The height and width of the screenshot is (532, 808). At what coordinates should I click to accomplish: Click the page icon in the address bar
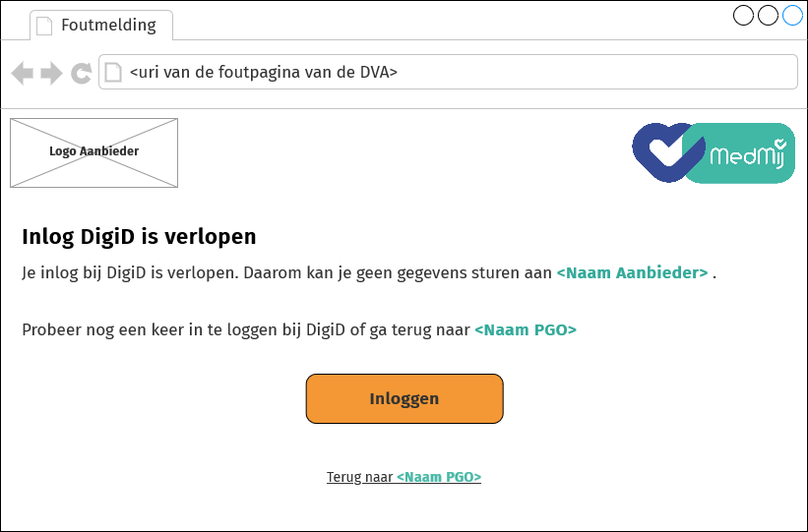[114, 73]
